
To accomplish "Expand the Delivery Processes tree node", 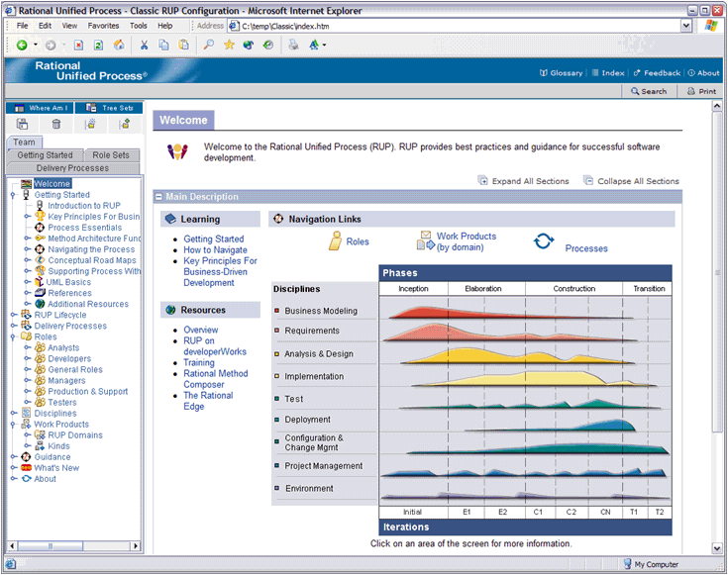I will click(x=14, y=326).
